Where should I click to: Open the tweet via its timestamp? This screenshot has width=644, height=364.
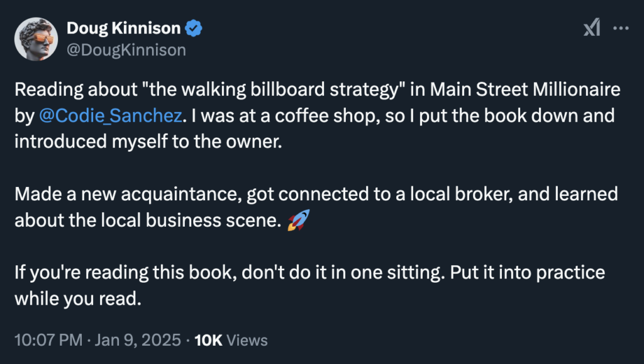click(48, 340)
